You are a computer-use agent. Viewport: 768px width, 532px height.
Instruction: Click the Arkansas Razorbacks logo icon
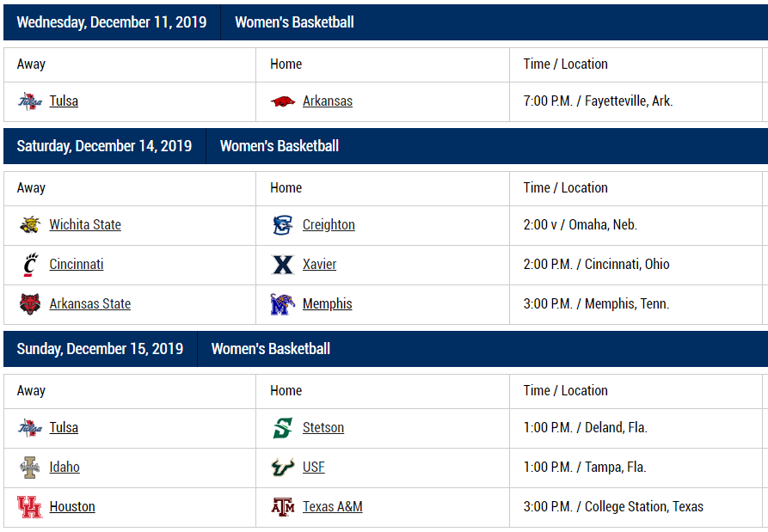tap(283, 101)
